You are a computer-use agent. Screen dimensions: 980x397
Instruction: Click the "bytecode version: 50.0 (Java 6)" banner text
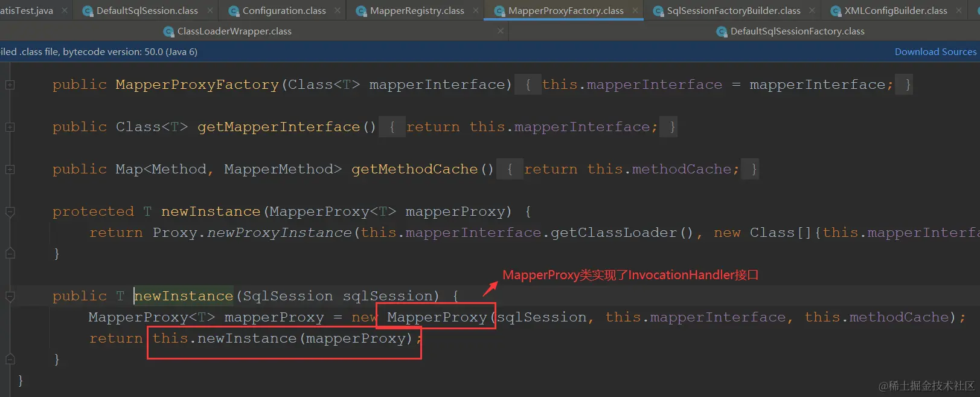tap(130, 51)
